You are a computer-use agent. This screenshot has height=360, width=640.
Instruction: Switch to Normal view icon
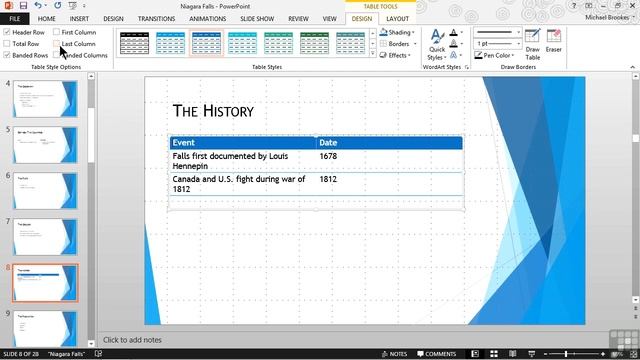[475, 354]
